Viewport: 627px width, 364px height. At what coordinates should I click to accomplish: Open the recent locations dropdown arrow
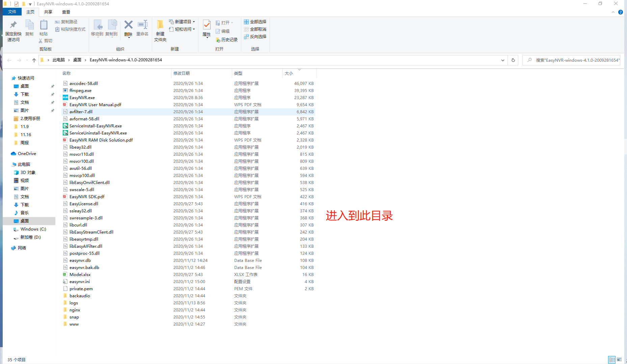[x=27, y=61]
